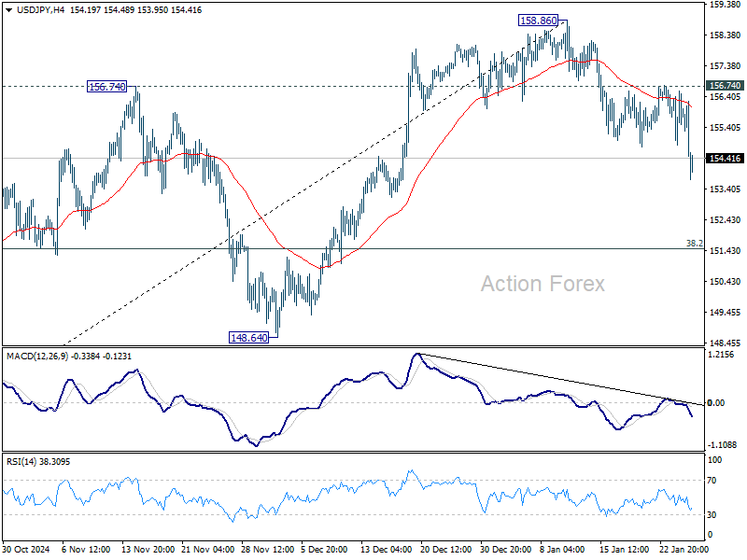Select the 28 Nov 12:00 time label
747x560 pixels.
(268, 550)
